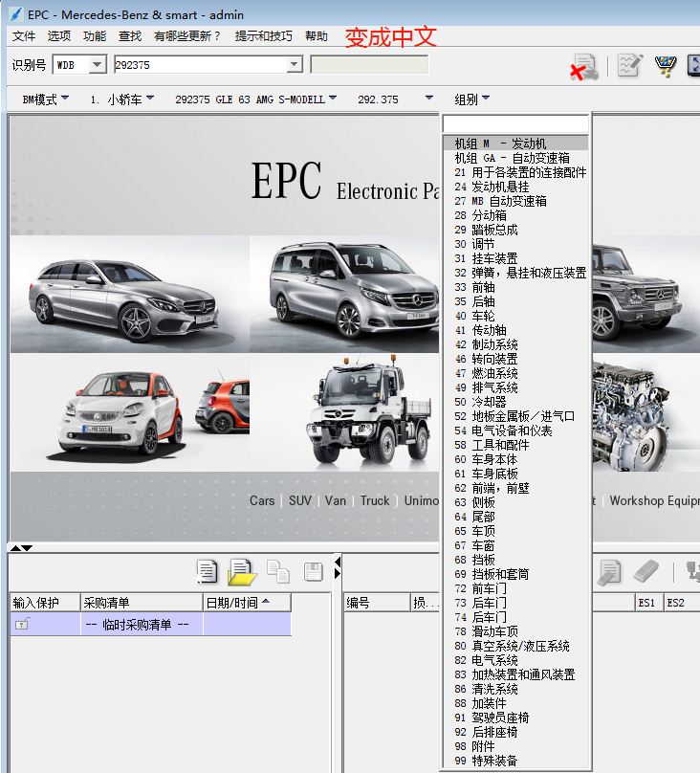Select group 27 MB 自动变速箱

515,201
